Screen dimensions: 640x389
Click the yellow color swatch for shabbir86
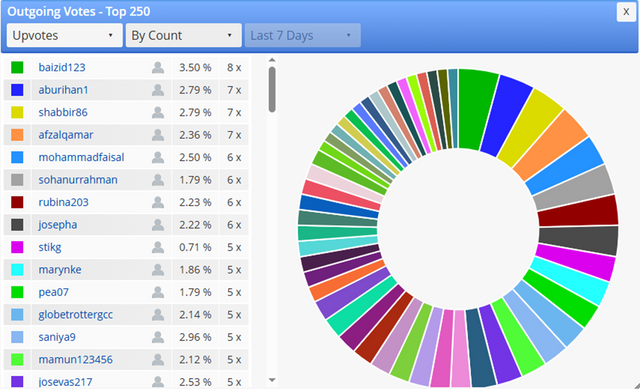tap(17, 112)
